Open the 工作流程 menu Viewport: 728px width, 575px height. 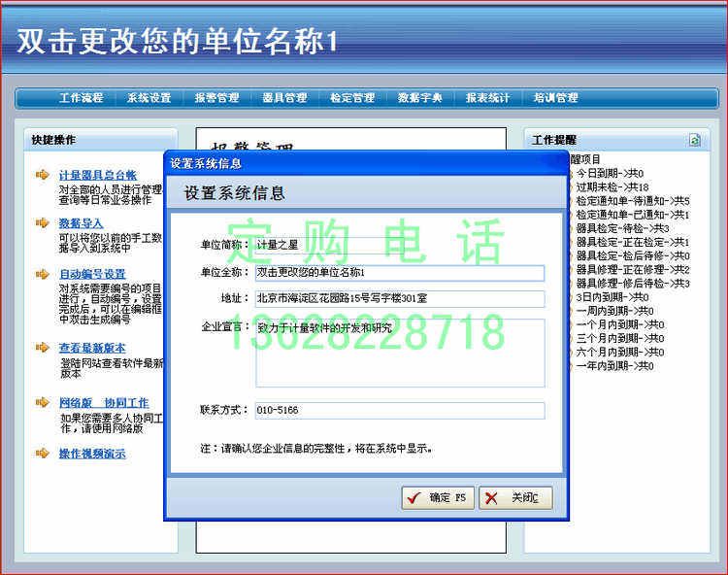tap(82, 98)
